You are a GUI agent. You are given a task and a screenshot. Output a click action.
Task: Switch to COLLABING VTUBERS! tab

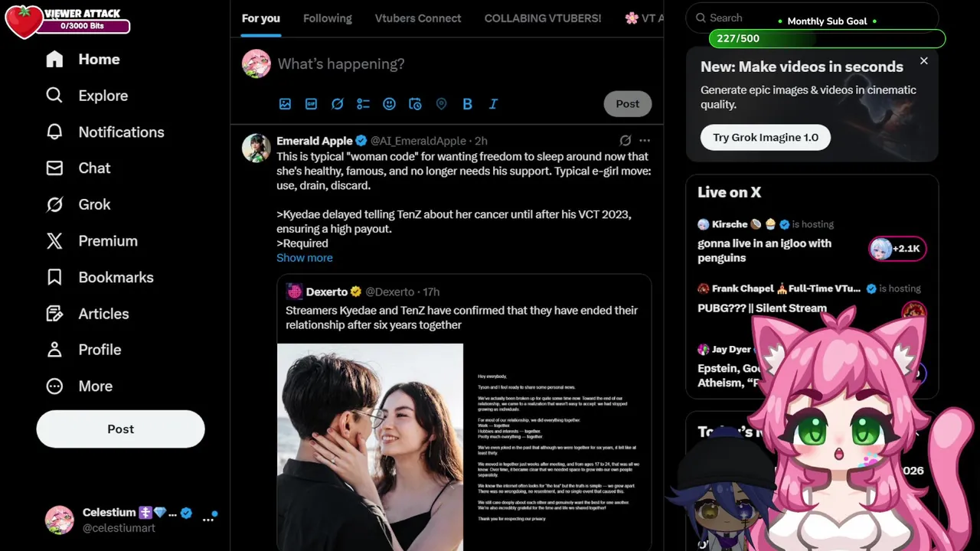pyautogui.click(x=543, y=18)
